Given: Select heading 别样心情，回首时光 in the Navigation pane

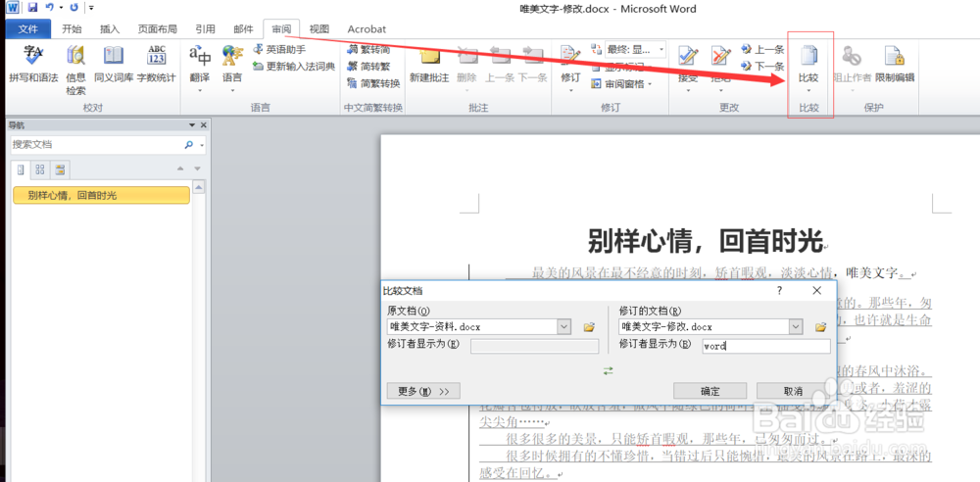Looking at the screenshot, I should tap(101, 196).
